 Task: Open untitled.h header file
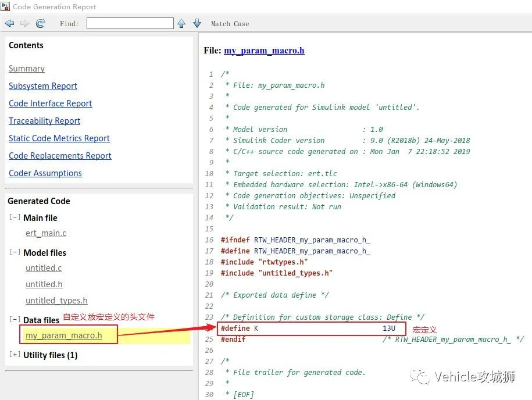coord(44,284)
